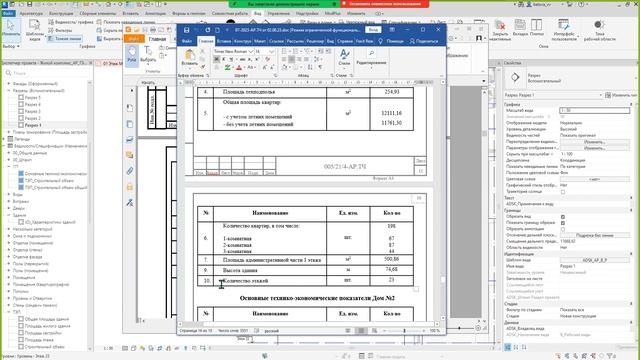The height and width of the screenshot is (360, 640).
Task: Open the type selector dropdown 'Разрез: Разрез 1'
Action: pos(553,95)
